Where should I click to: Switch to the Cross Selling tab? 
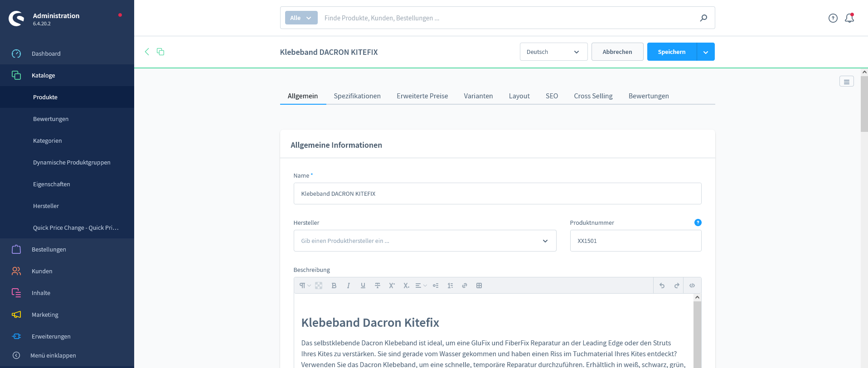[593, 96]
